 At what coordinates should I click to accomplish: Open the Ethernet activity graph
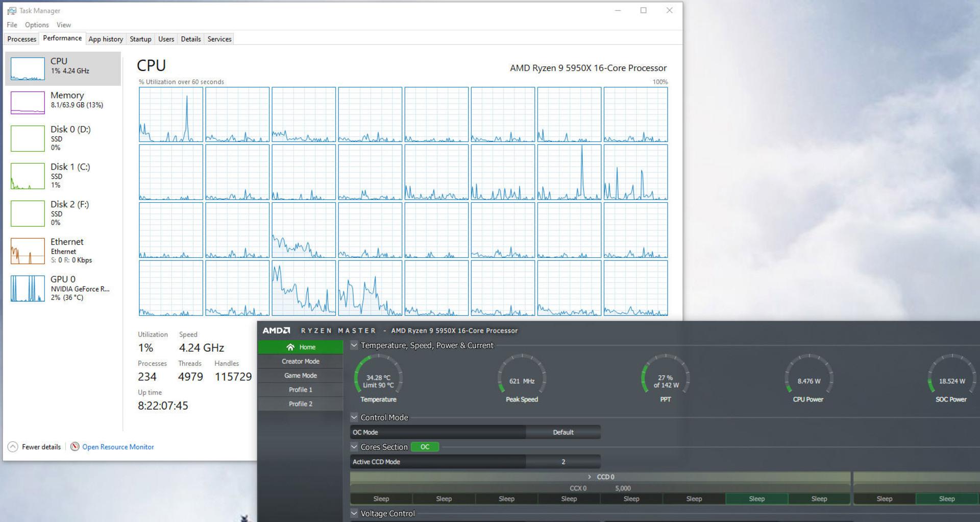coord(28,251)
